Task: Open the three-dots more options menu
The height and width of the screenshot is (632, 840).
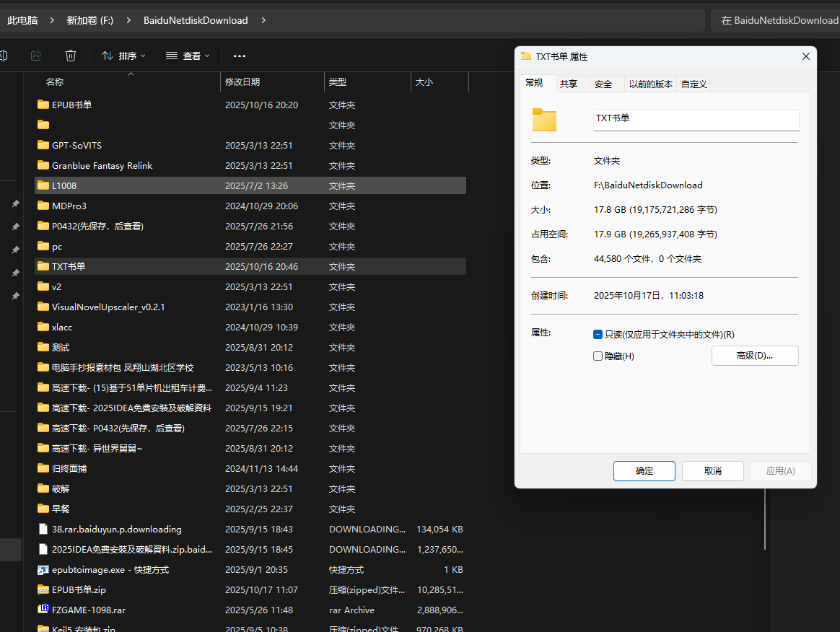Action: [240, 56]
